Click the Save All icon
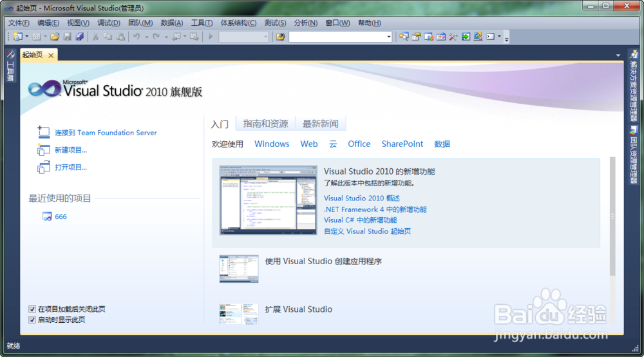644x357 pixels. coord(80,37)
